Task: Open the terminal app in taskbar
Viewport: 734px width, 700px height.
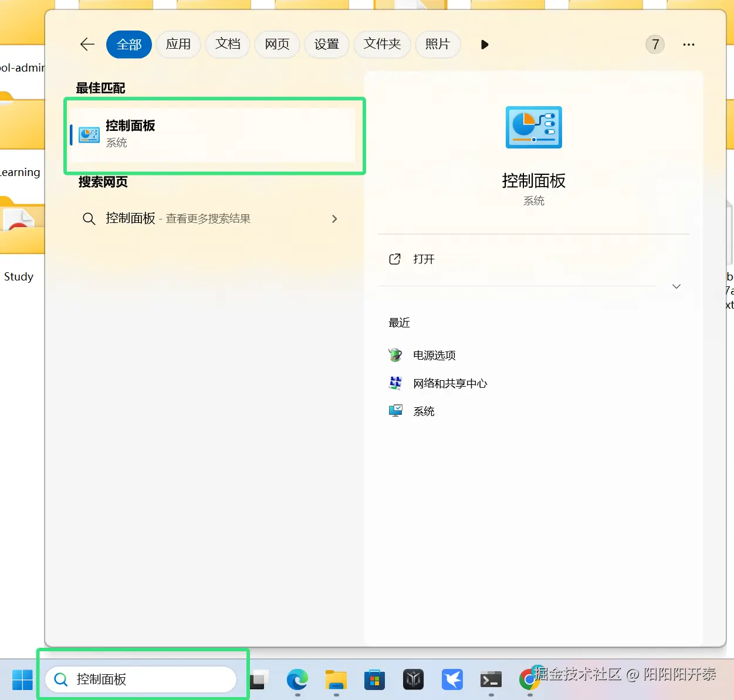Action: tap(491, 679)
